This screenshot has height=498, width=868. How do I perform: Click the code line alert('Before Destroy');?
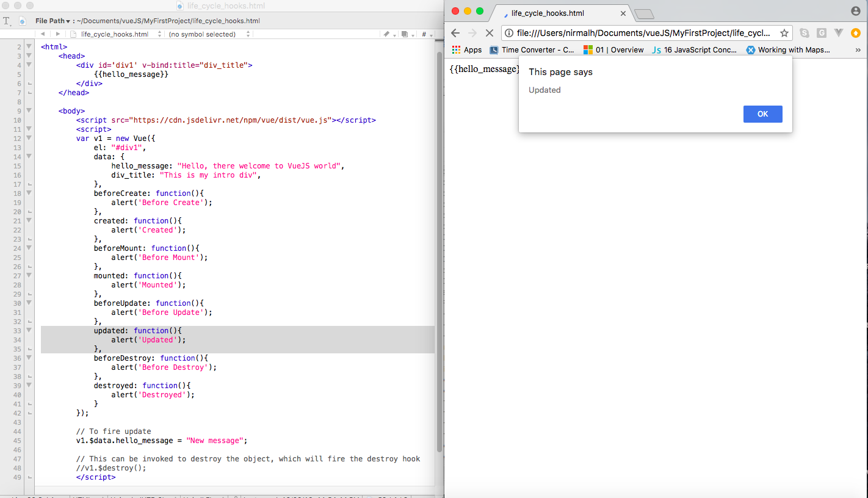(x=164, y=367)
